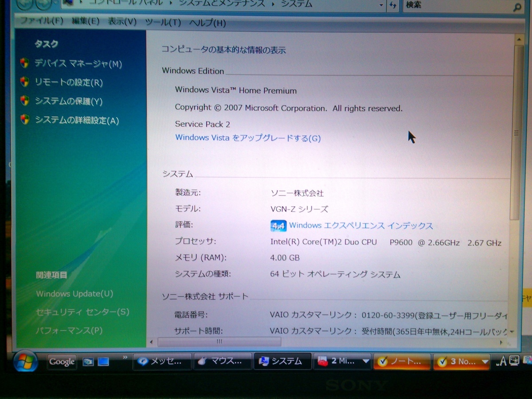Open Windows Update(U) related link
The image size is (532, 399).
74,293
